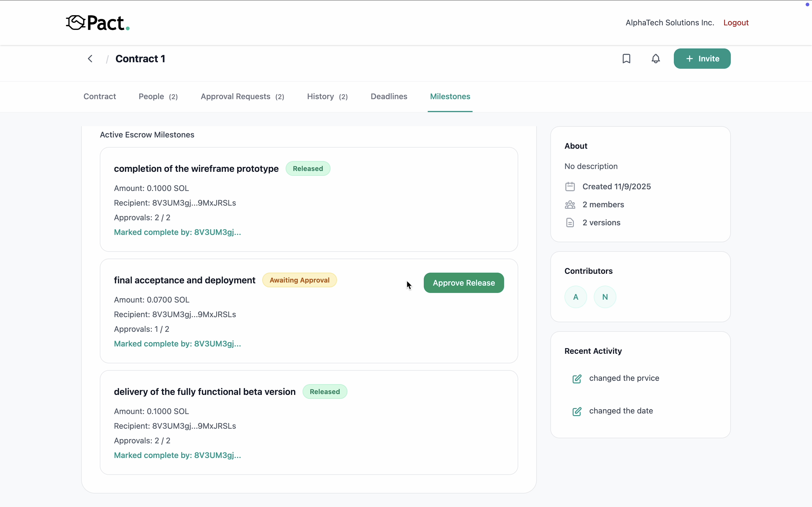Open contributor avatar N

coord(605,297)
